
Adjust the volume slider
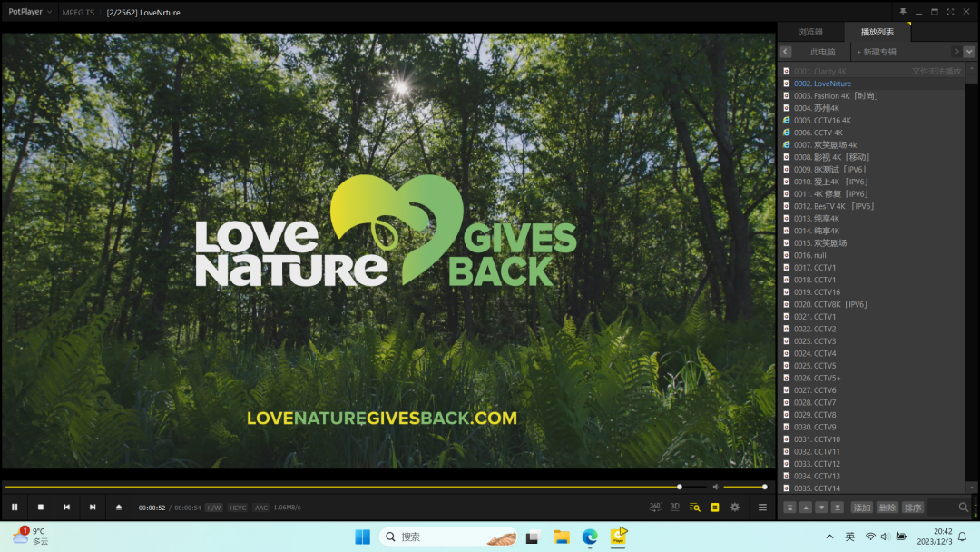[x=744, y=487]
